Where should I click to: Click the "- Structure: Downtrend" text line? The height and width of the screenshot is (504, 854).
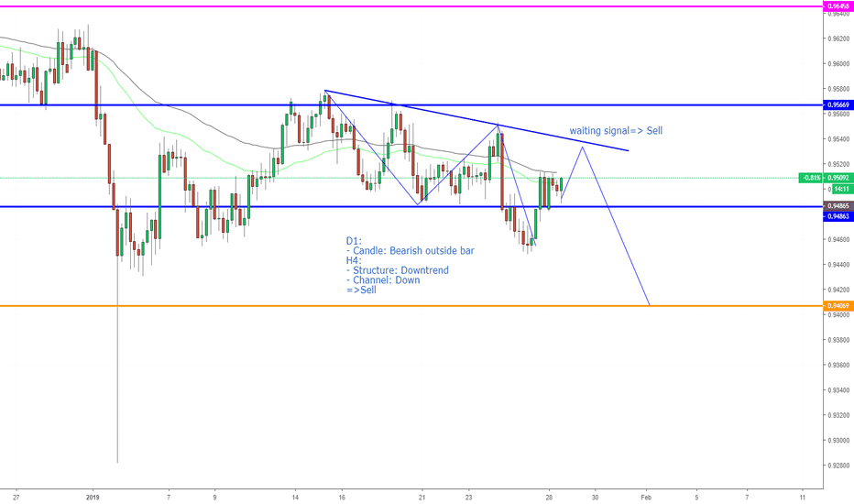pos(397,270)
